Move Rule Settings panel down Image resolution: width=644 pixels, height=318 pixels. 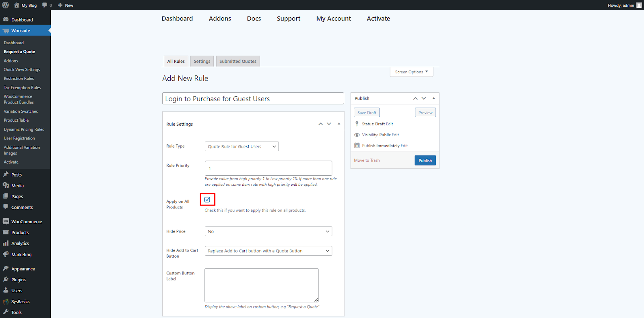tap(329, 124)
